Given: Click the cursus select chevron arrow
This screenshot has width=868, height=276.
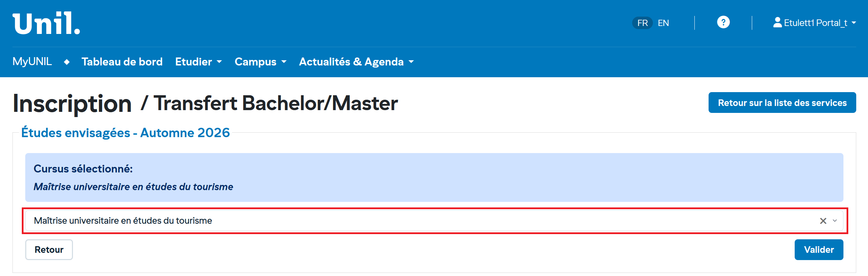Looking at the screenshot, I should [x=835, y=221].
